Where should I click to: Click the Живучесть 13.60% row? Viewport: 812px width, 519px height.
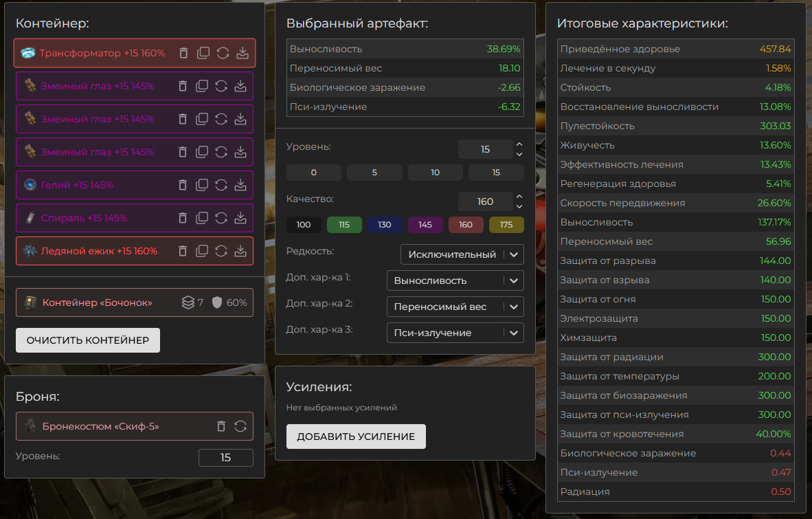click(675, 145)
